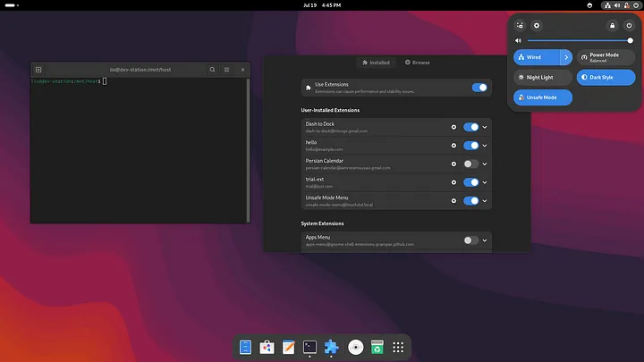
Task: Open the Wired network submenu arrow
Action: [x=566, y=57]
